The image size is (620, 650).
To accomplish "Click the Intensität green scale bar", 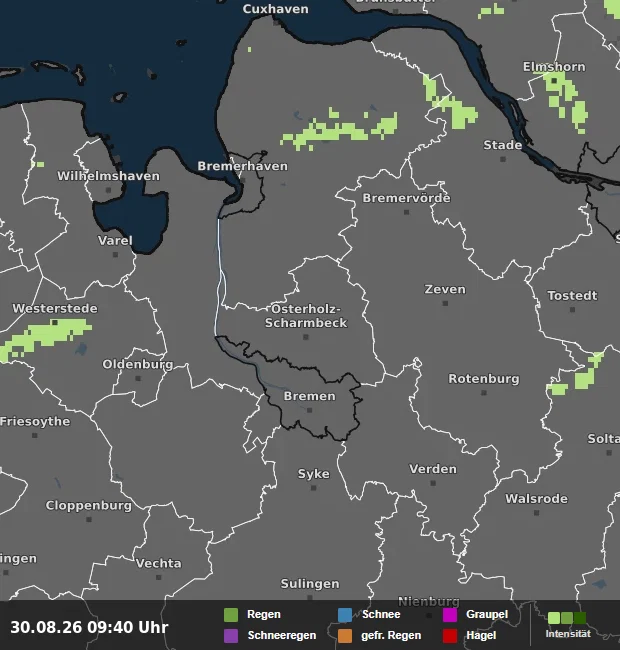I will pos(567,618).
